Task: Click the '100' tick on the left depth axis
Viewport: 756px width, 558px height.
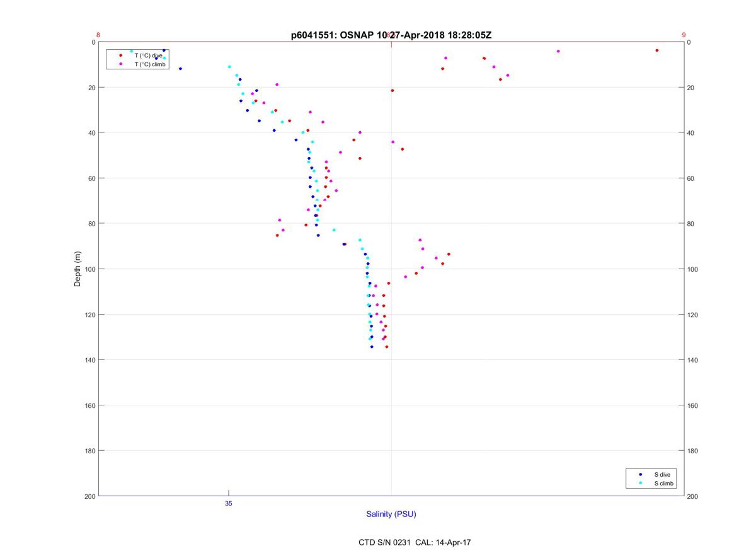Action: (x=89, y=269)
